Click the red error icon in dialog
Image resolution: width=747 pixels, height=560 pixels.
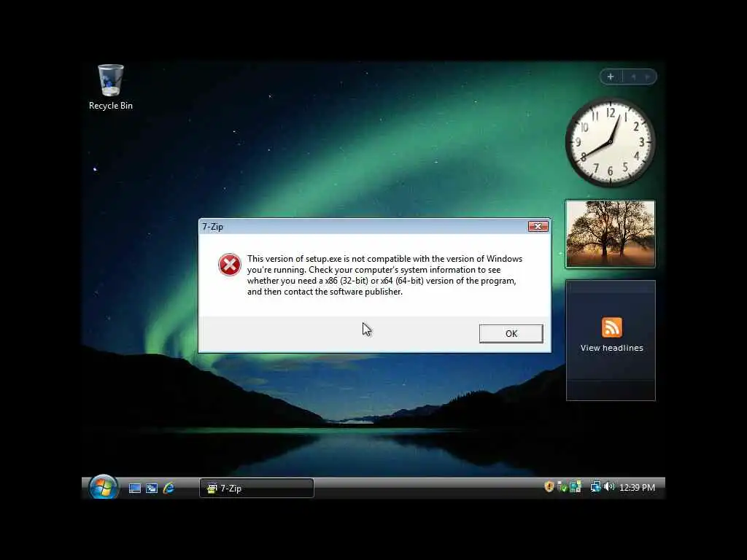pyautogui.click(x=230, y=264)
